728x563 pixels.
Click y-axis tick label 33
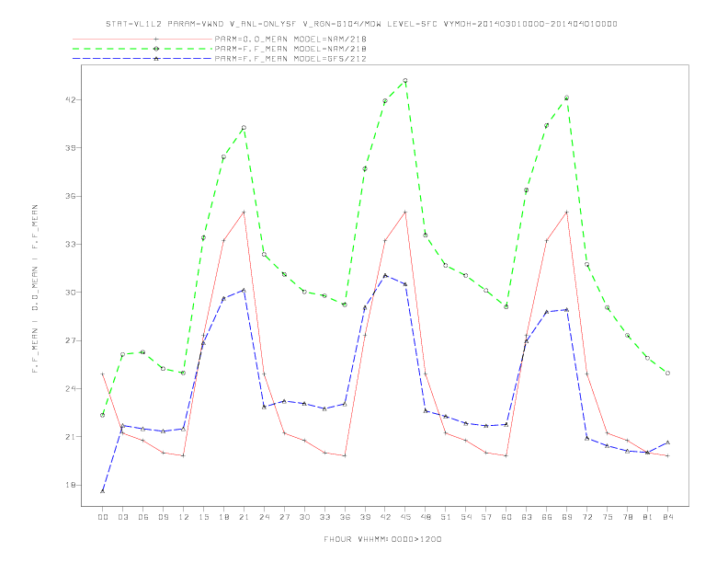pyautogui.click(x=71, y=245)
